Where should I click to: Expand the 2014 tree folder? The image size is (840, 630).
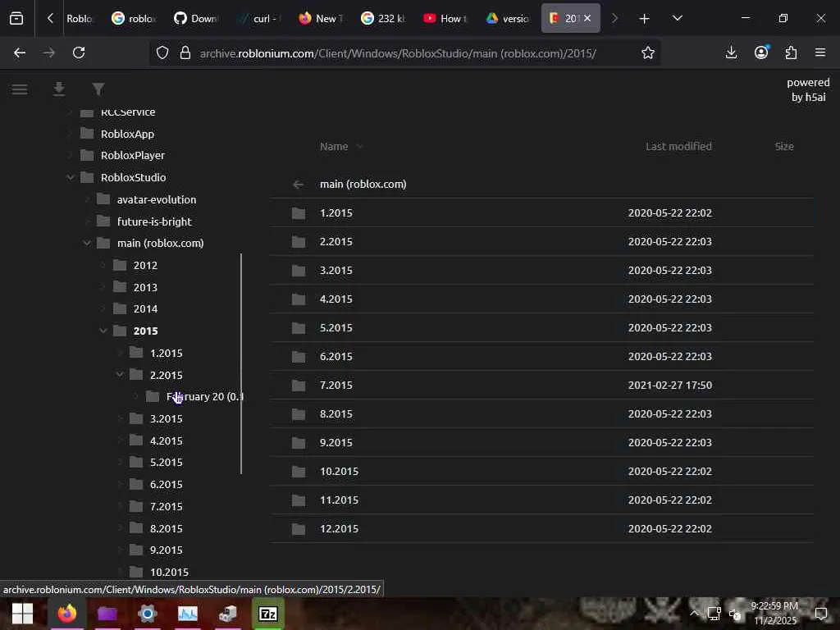103,309
